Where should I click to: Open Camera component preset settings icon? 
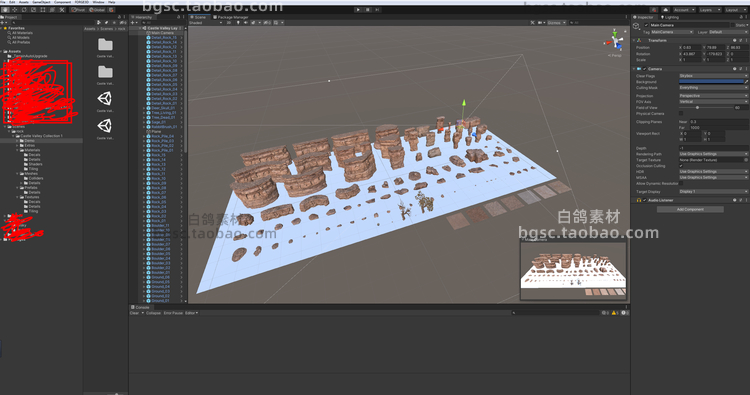pyautogui.click(x=740, y=69)
